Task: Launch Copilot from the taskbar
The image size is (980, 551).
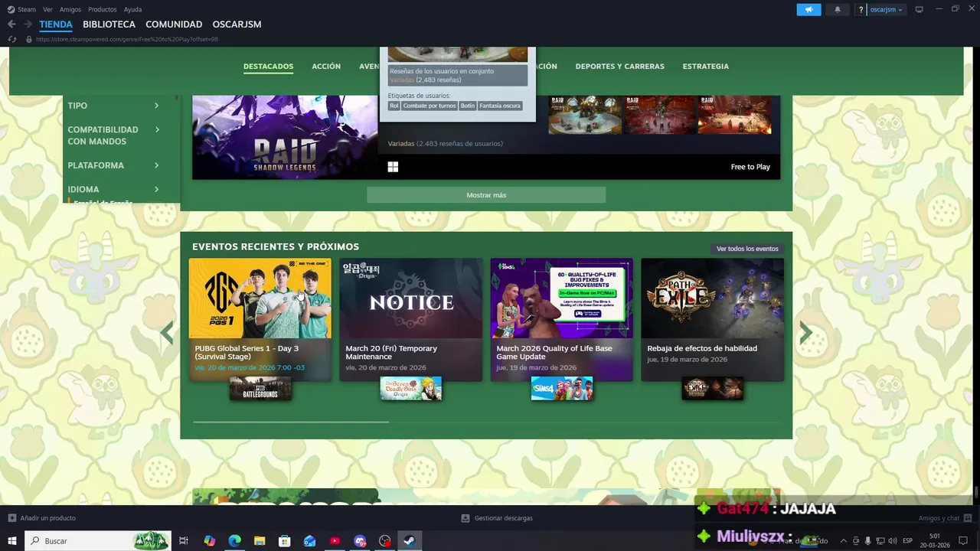Action: point(210,541)
